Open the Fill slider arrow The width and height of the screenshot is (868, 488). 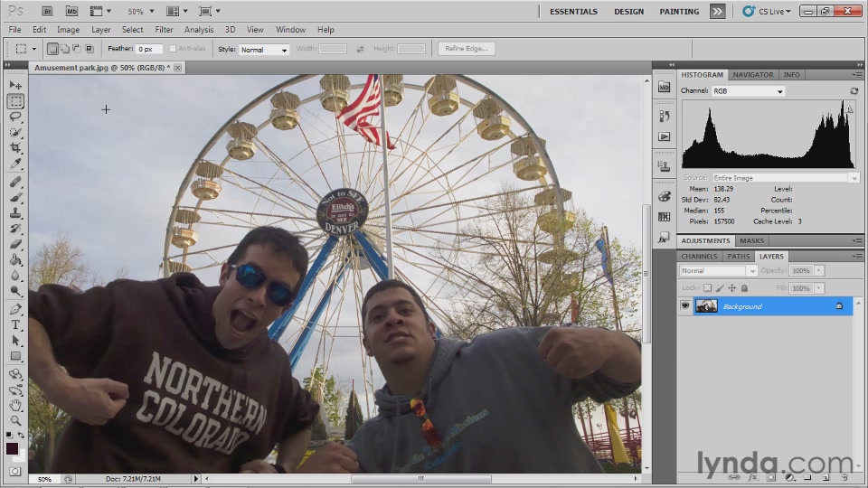click(x=819, y=288)
